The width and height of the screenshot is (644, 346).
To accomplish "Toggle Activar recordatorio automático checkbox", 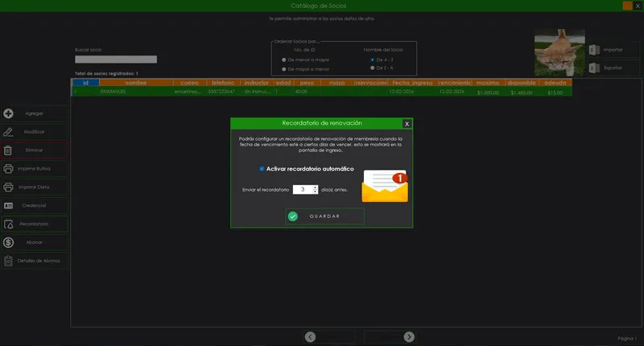I will tap(262, 169).
